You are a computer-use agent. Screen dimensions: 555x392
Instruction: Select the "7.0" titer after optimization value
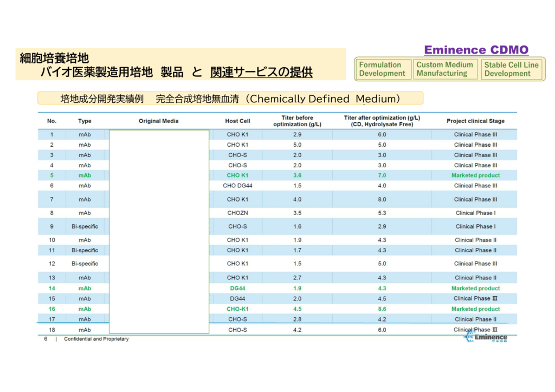click(x=382, y=175)
